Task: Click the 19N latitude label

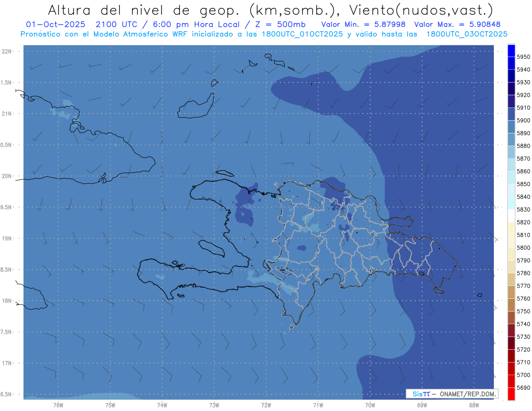Action: point(7,238)
